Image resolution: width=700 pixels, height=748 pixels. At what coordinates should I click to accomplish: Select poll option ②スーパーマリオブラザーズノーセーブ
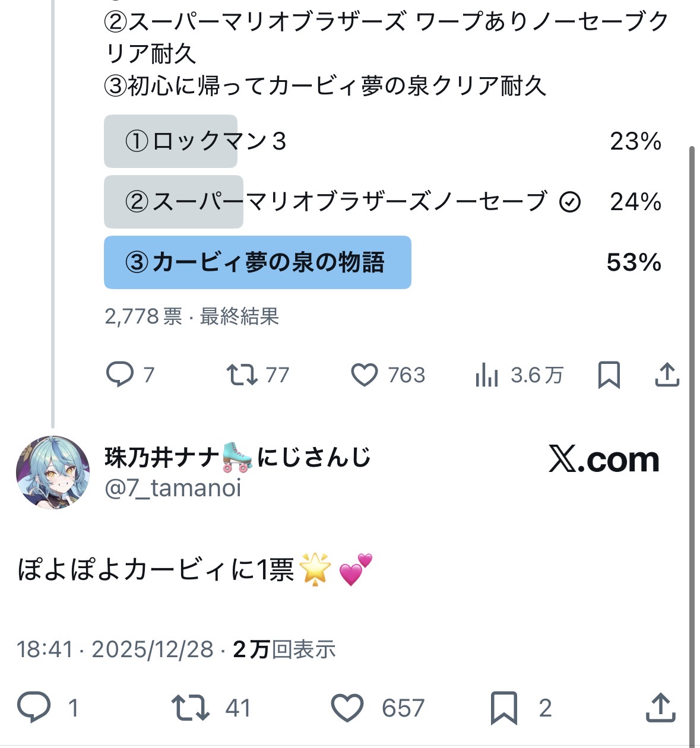[x=335, y=202]
